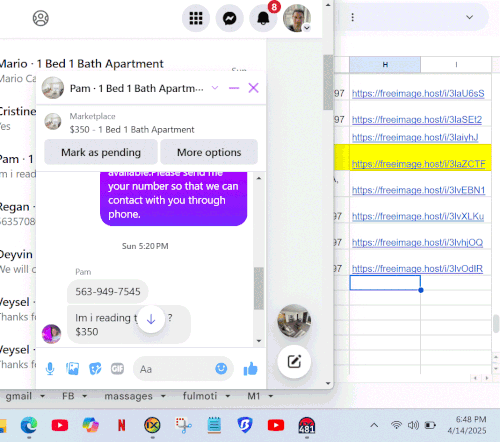
Task: Open highlighted link freeimage.host/i/3laZCTF
Action: (x=419, y=164)
